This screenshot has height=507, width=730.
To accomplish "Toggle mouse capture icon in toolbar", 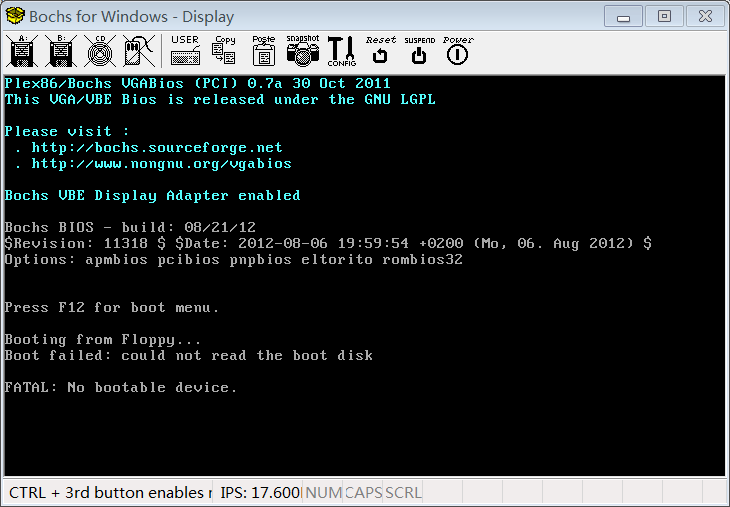I will point(137,51).
